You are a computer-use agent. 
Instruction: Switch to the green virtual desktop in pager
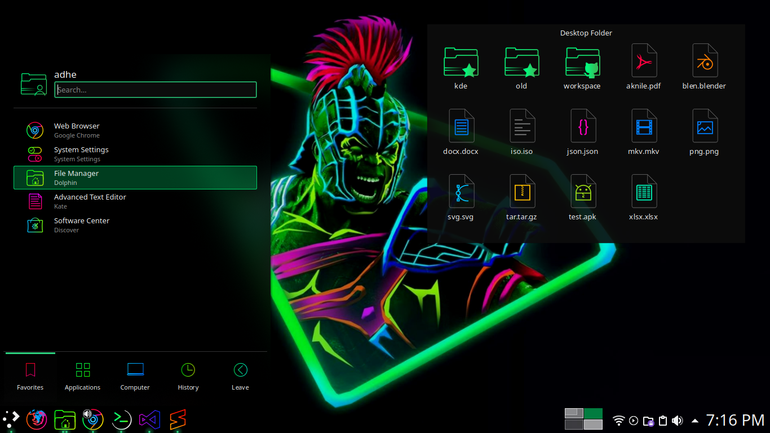tap(593, 413)
